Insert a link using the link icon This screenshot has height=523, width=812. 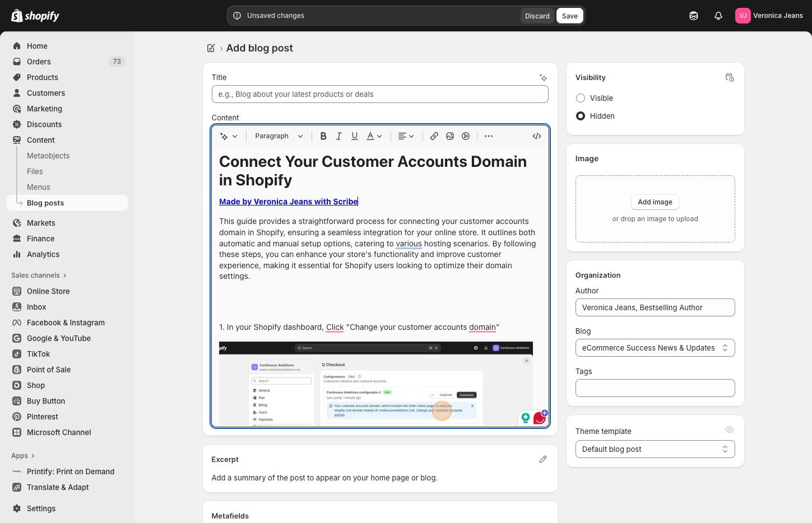[x=434, y=136]
